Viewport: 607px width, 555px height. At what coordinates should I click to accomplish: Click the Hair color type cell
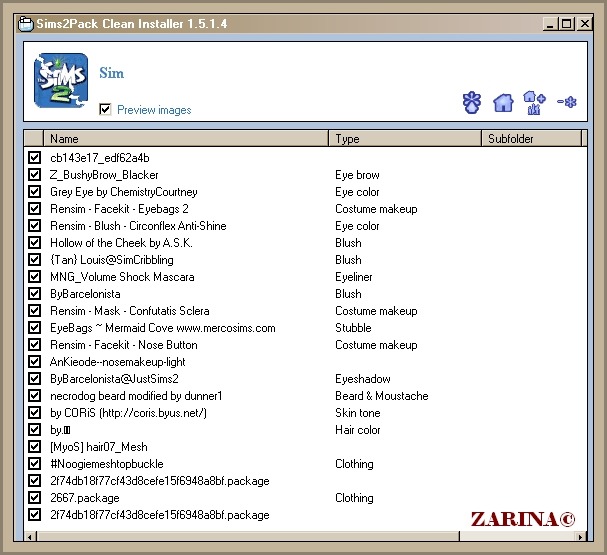(358, 430)
